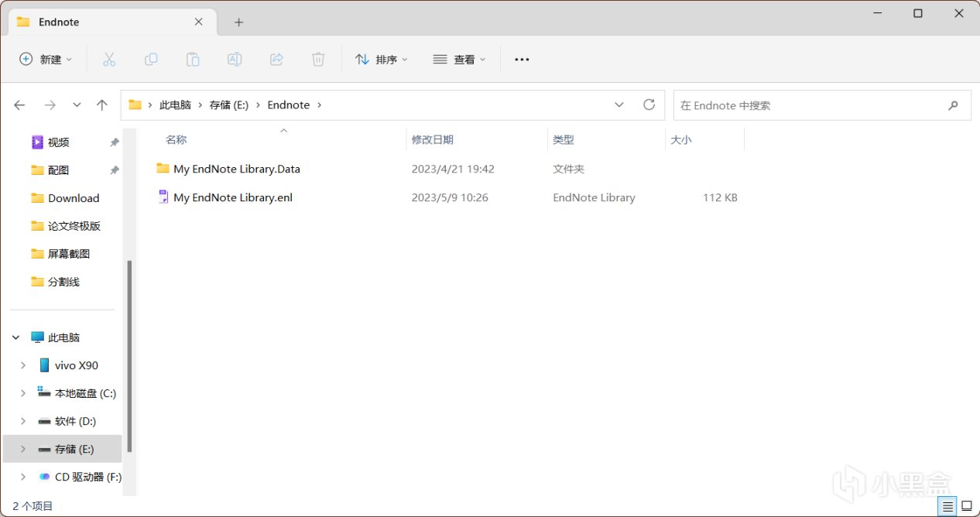Viewport: 980px width, 517px height.
Task: Click the Delete trash icon
Action: [318, 60]
